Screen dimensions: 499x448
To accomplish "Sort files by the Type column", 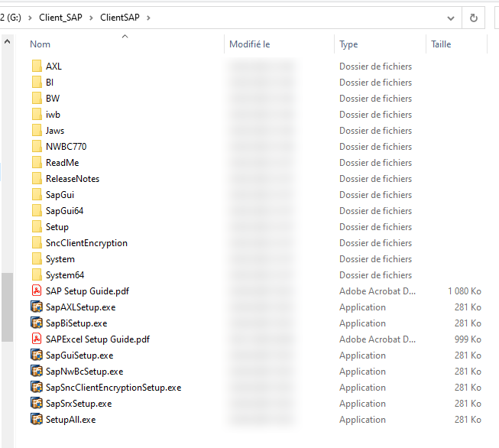I will pos(348,44).
